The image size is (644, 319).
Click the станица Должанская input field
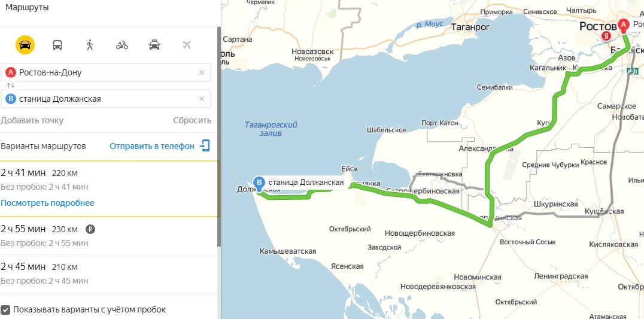(106, 99)
